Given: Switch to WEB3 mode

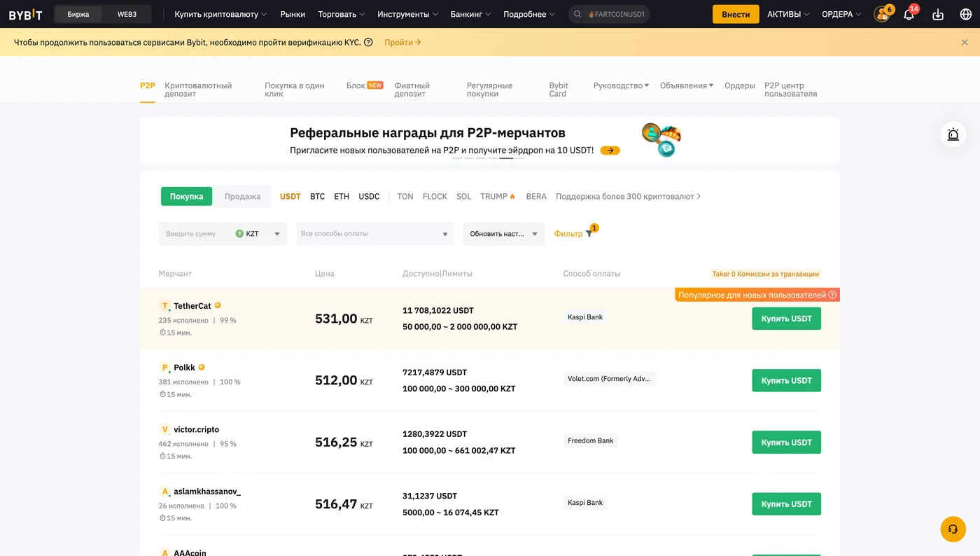Looking at the screenshot, I should 127,14.
